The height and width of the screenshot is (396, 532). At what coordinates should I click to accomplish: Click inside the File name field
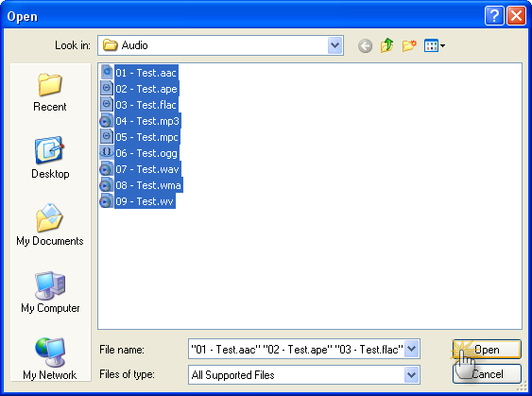(297, 349)
